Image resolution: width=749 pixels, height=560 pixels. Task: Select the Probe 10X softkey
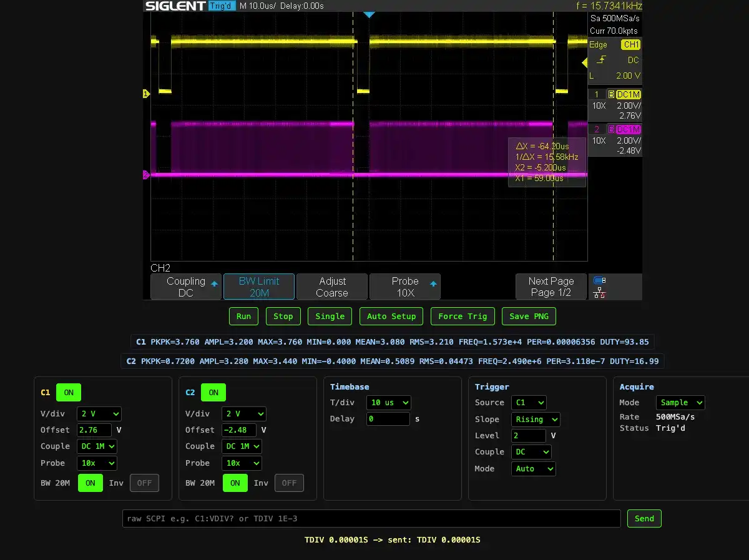[x=405, y=287]
